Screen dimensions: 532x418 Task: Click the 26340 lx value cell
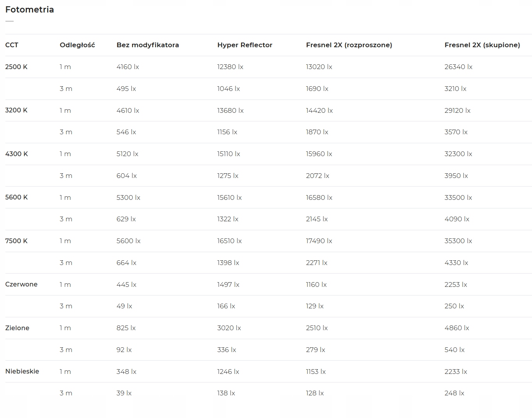pos(458,67)
